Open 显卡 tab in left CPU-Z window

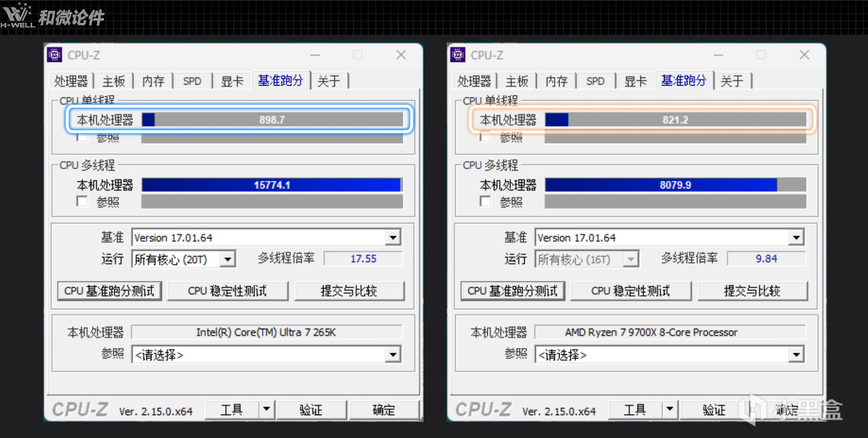232,81
